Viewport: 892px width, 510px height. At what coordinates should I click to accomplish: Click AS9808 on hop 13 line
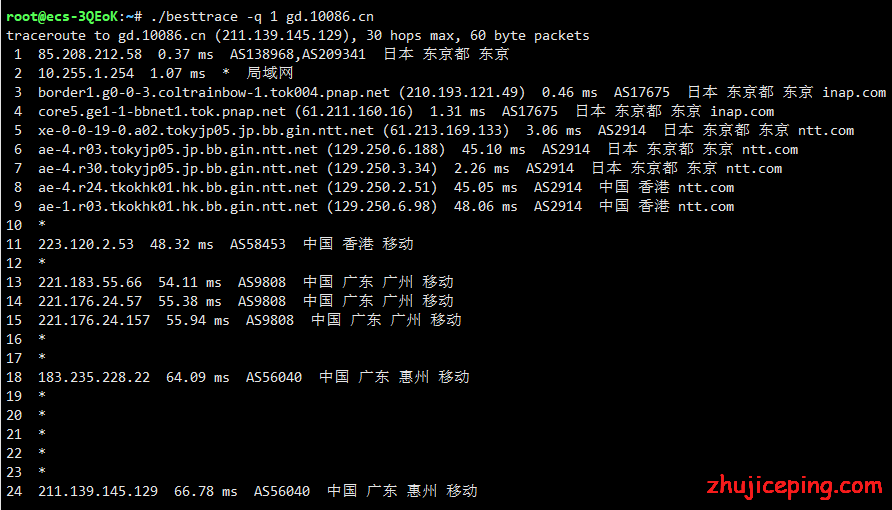(262, 283)
